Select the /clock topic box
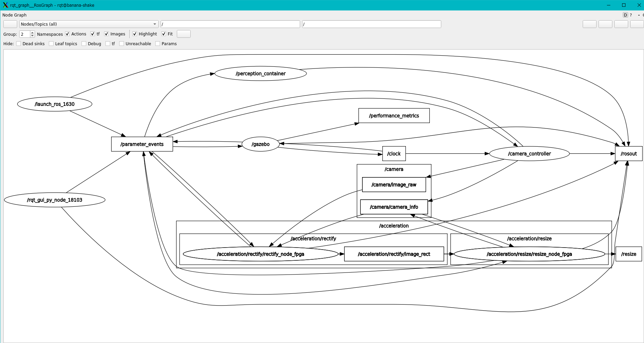The image size is (644, 343). (x=394, y=153)
